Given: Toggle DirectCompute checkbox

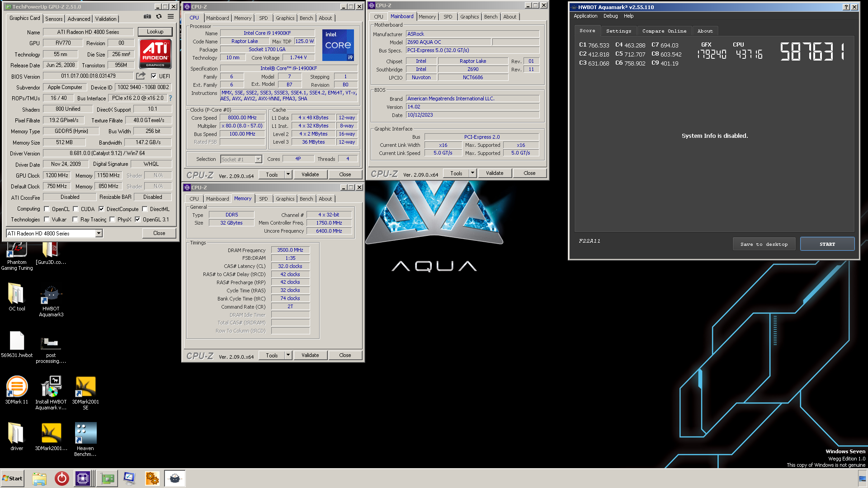Looking at the screenshot, I should point(101,209).
